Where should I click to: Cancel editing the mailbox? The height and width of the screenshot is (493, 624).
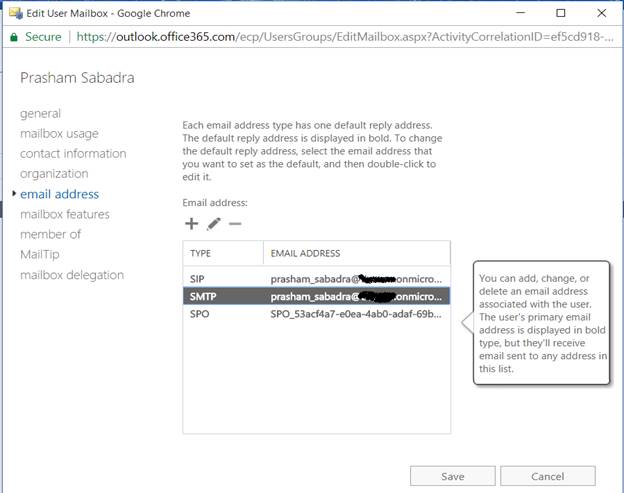pyautogui.click(x=548, y=476)
